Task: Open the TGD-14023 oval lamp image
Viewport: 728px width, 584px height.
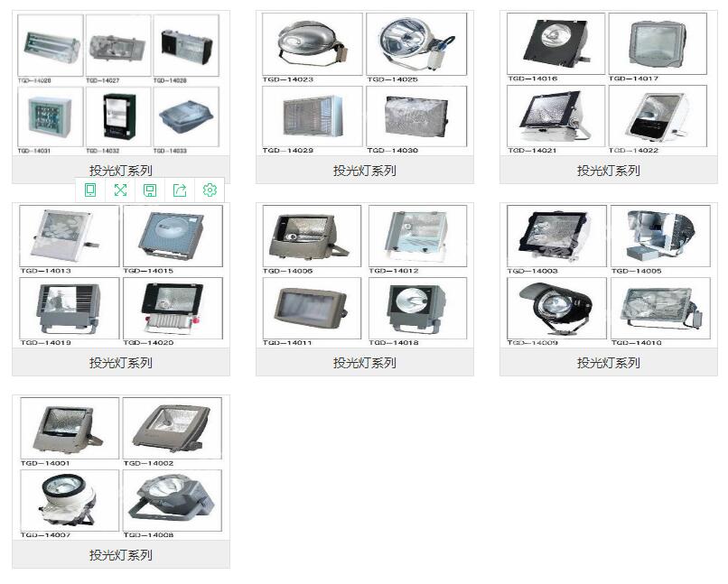Action: [312, 44]
